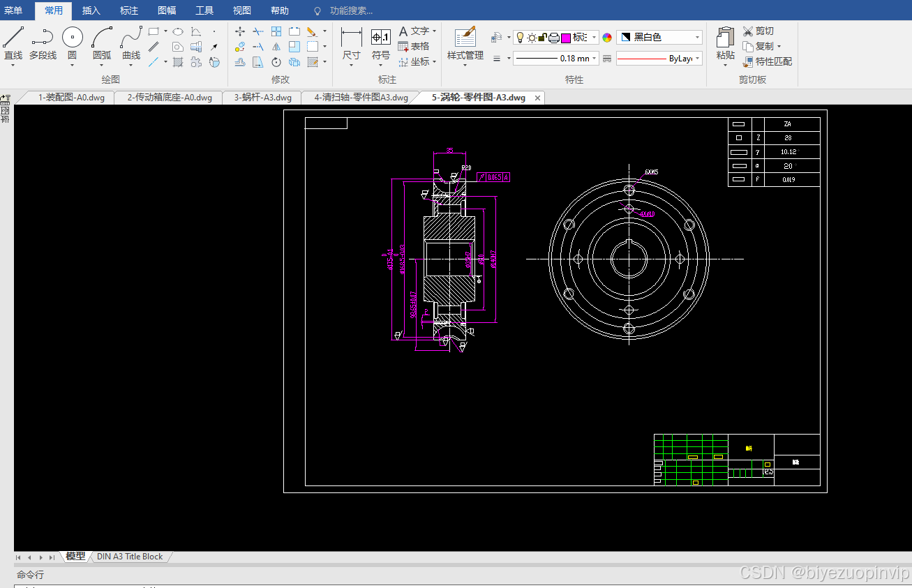Open the 4-清扫轴-零件图A3.dwg document tab
Image resolution: width=912 pixels, height=588 pixels.
coord(361,98)
